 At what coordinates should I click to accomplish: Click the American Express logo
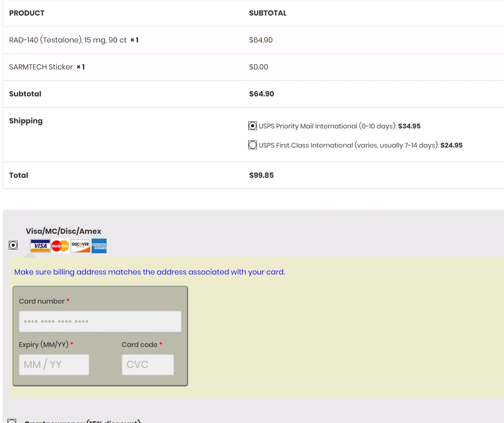[99, 246]
